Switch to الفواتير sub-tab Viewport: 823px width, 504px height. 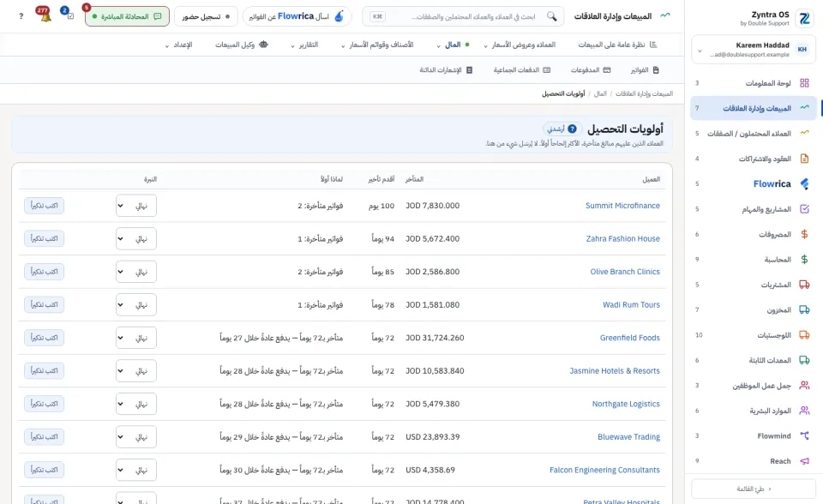(x=645, y=69)
